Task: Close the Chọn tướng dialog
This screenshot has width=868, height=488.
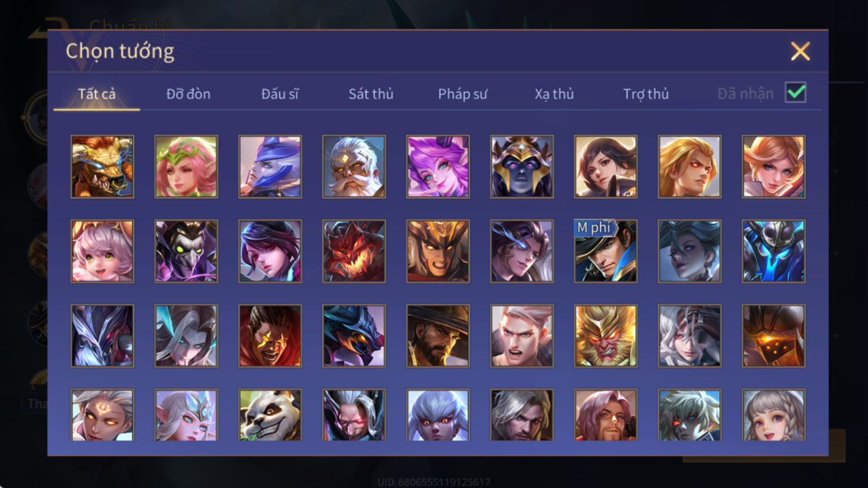Action: click(800, 51)
